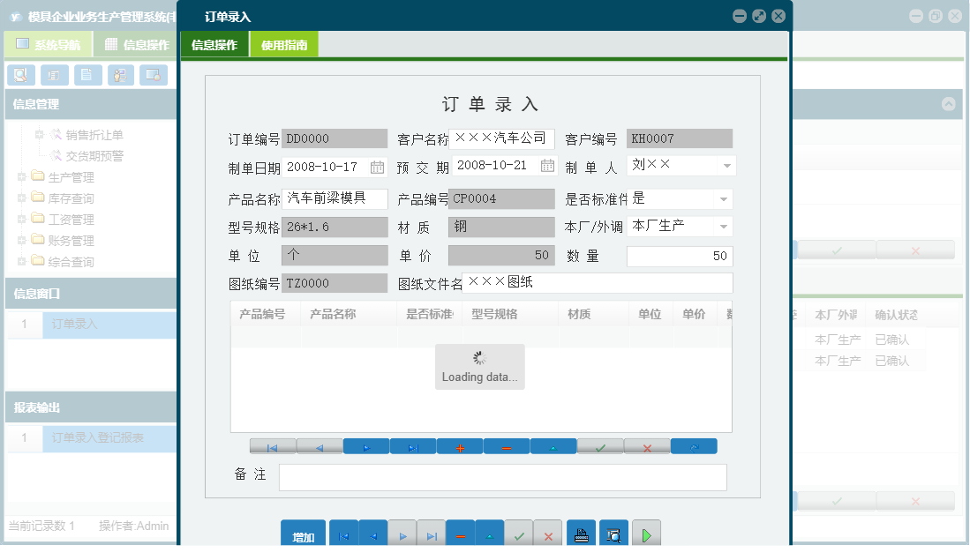The image size is (970, 560).
Task: Select the print icon at the bottom
Action: [x=581, y=533]
